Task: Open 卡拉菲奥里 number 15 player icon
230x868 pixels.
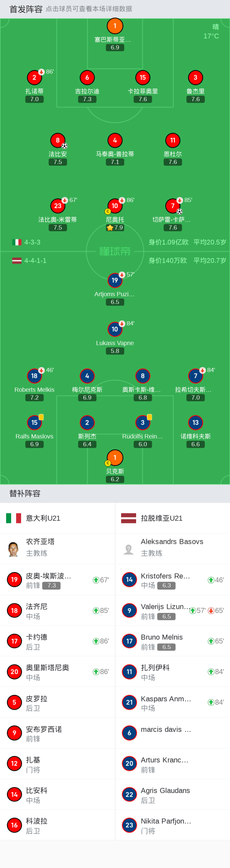Action: point(143,77)
